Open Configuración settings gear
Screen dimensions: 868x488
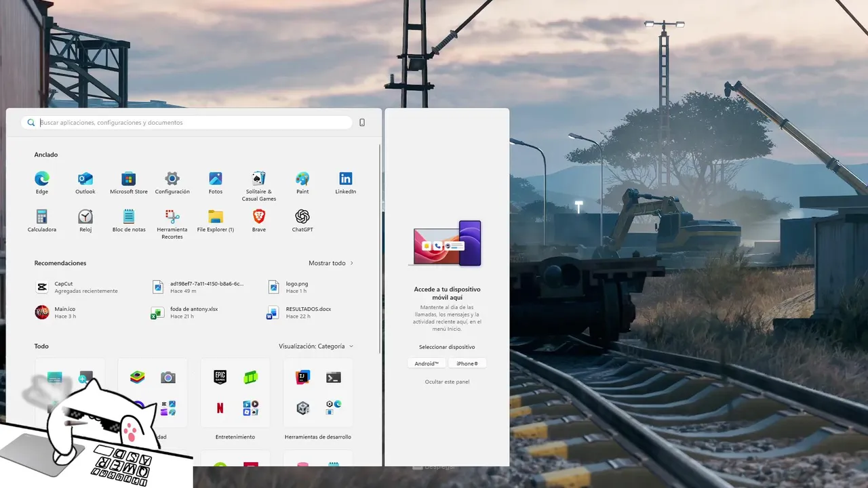(172, 179)
